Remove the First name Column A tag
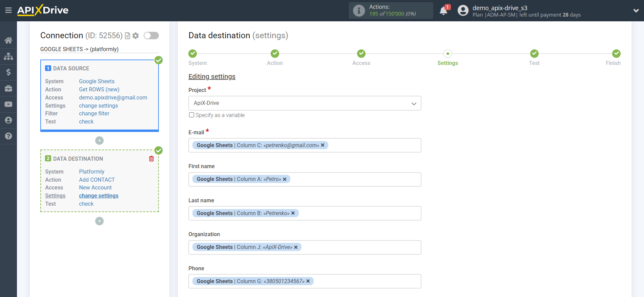The height and width of the screenshot is (297, 644). (x=285, y=179)
